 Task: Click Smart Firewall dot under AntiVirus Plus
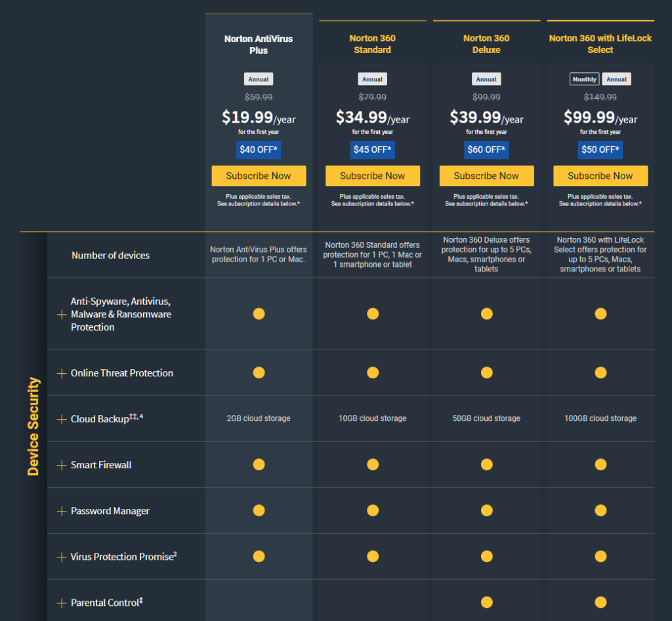pyautogui.click(x=259, y=464)
